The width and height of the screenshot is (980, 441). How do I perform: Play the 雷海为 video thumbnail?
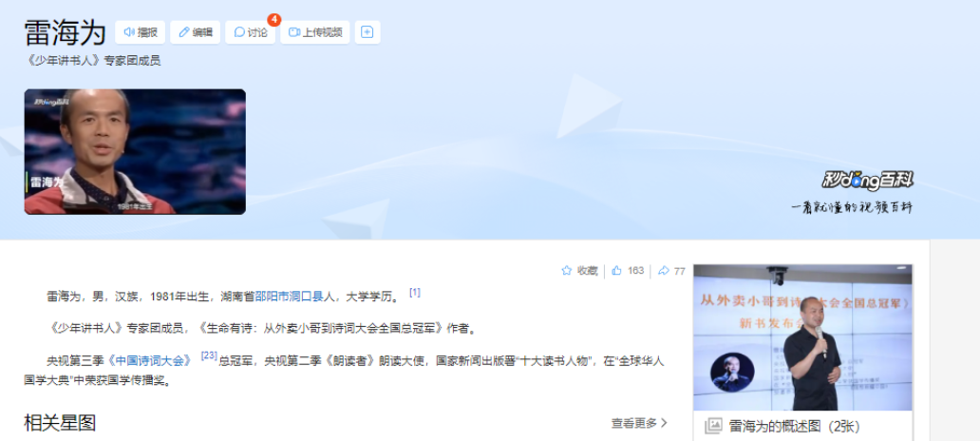coord(135,151)
